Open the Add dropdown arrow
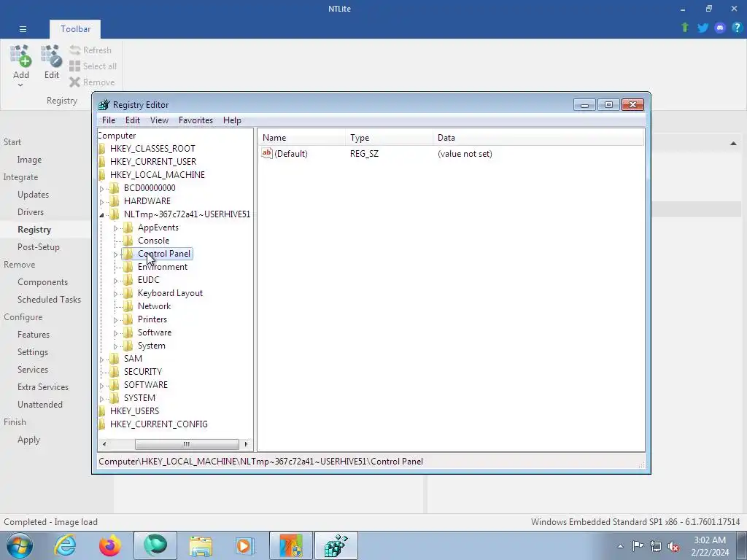 [20, 85]
